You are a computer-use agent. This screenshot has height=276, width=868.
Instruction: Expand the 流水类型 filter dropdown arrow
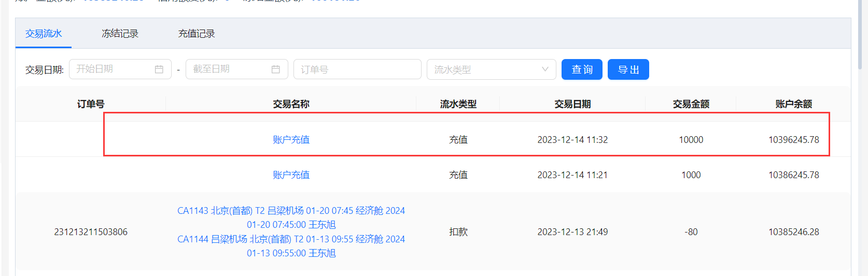click(x=544, y=69)
